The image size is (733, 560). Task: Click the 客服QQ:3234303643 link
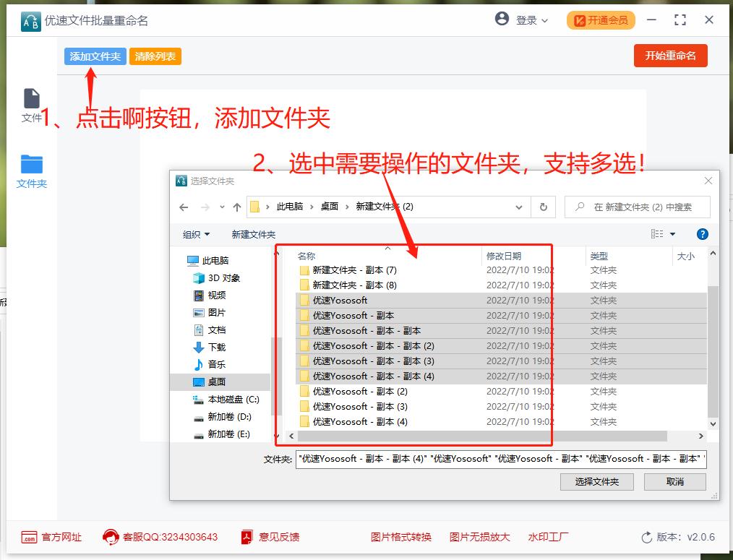[160, 537]
